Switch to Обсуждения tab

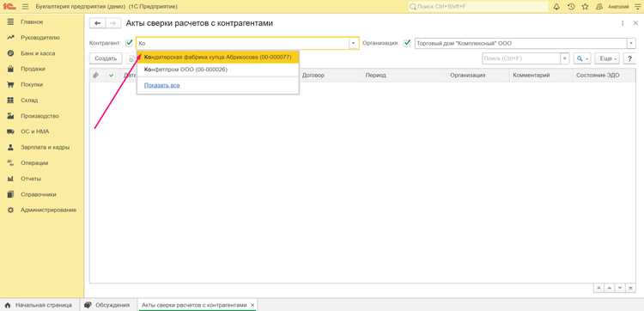[107, 305]
